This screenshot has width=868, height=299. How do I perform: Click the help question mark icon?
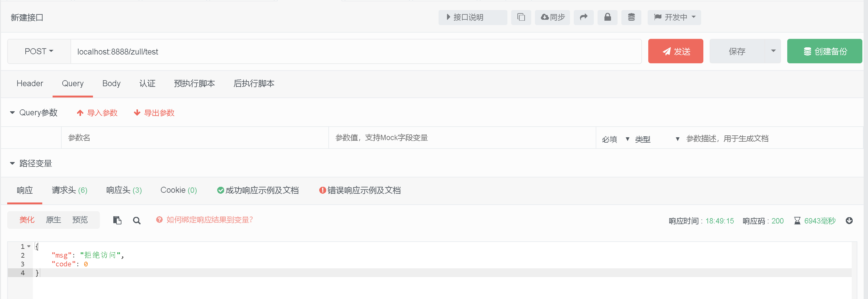click(x=159, y=220)
